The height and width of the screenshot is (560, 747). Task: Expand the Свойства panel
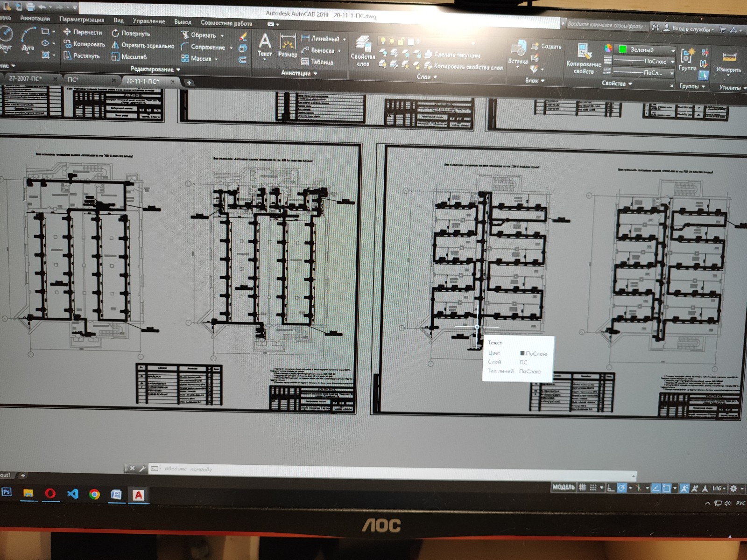point(617,84)
